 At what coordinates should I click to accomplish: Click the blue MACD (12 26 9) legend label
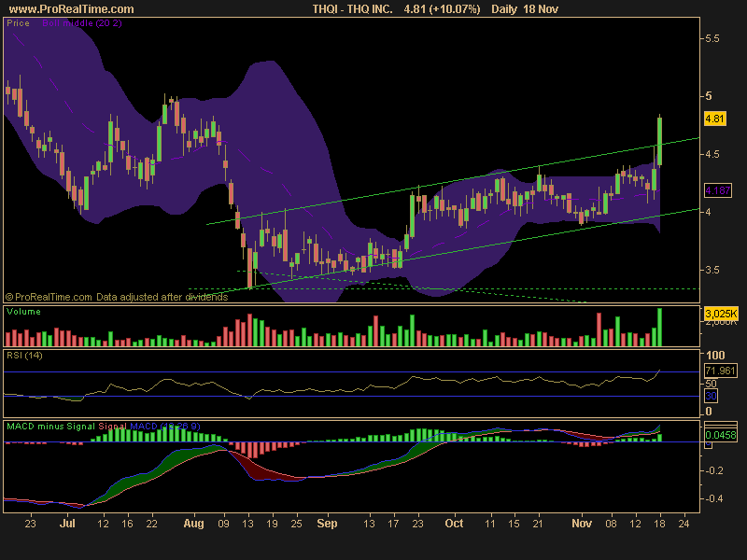[165, 427]
